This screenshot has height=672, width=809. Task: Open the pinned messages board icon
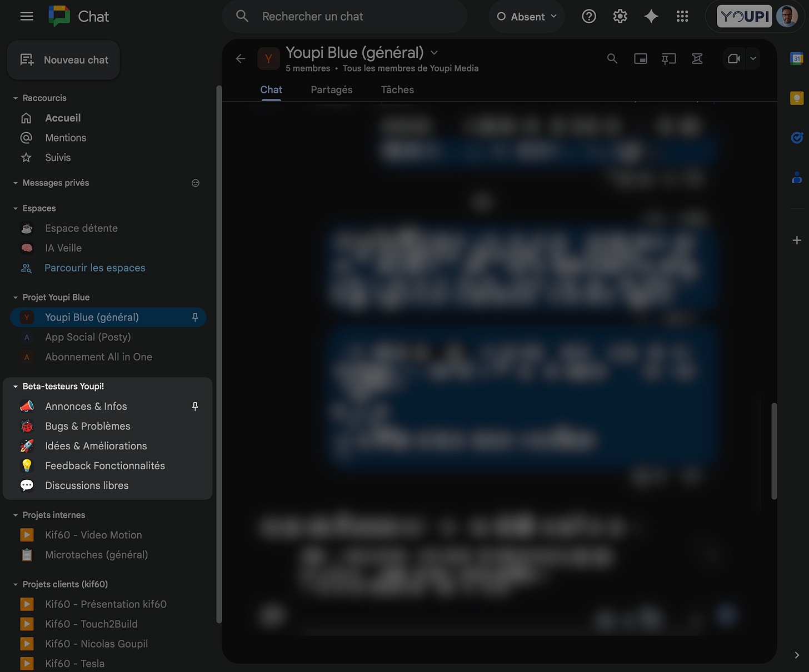pos(669,58)
